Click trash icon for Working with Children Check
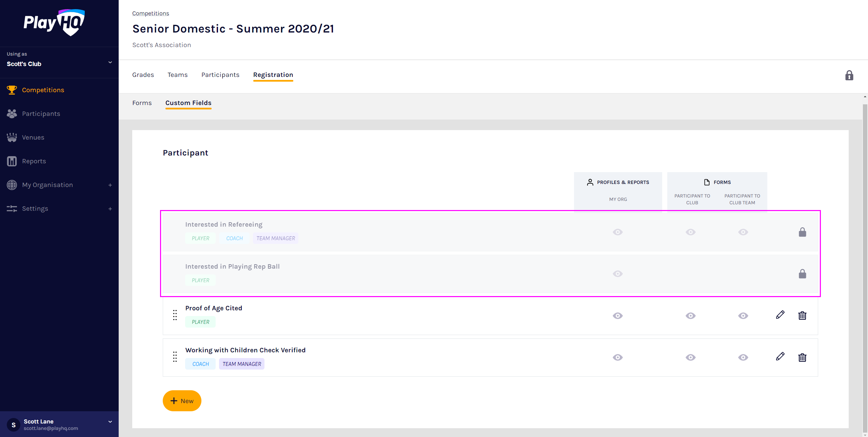The height and width of the screenshot is (437, 868). [802, 357]
